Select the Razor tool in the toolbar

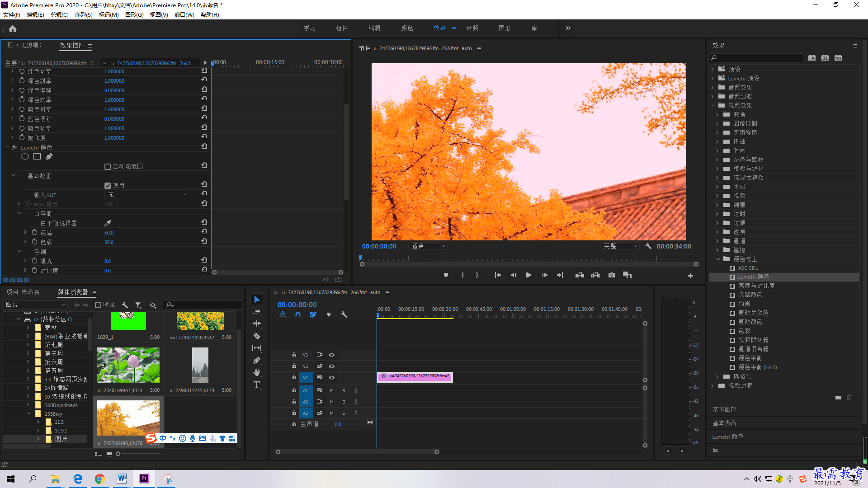tap(256, 336)
